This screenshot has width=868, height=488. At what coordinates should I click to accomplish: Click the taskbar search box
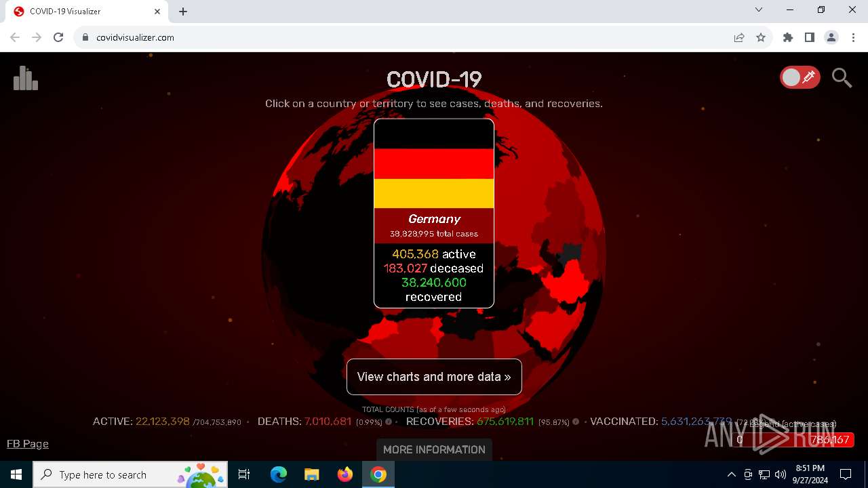130,474
